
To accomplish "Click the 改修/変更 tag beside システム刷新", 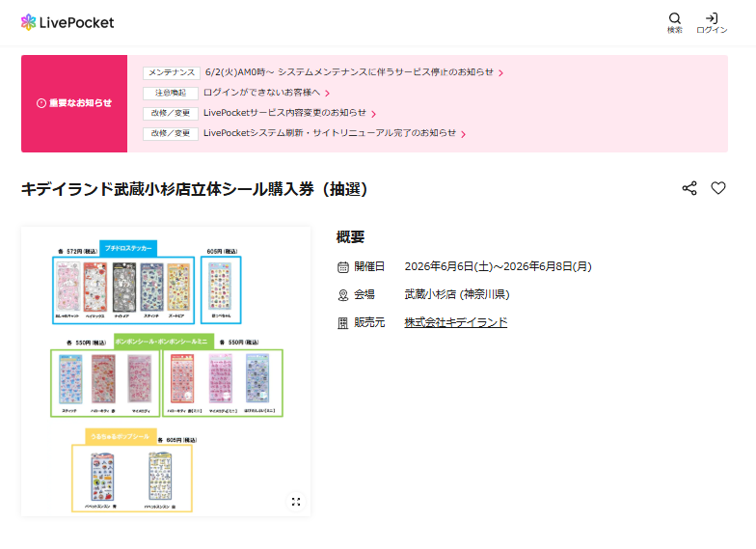I will tap(171, 133).
